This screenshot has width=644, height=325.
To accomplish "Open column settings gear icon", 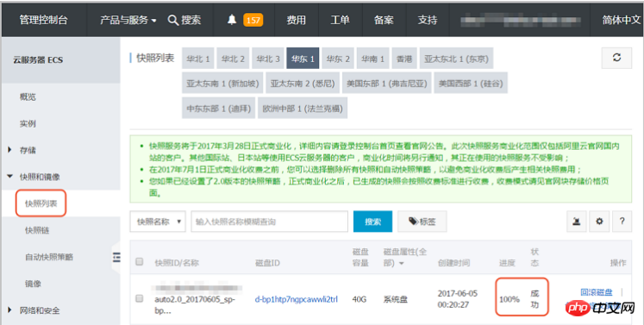I will [x=599, y=222].
